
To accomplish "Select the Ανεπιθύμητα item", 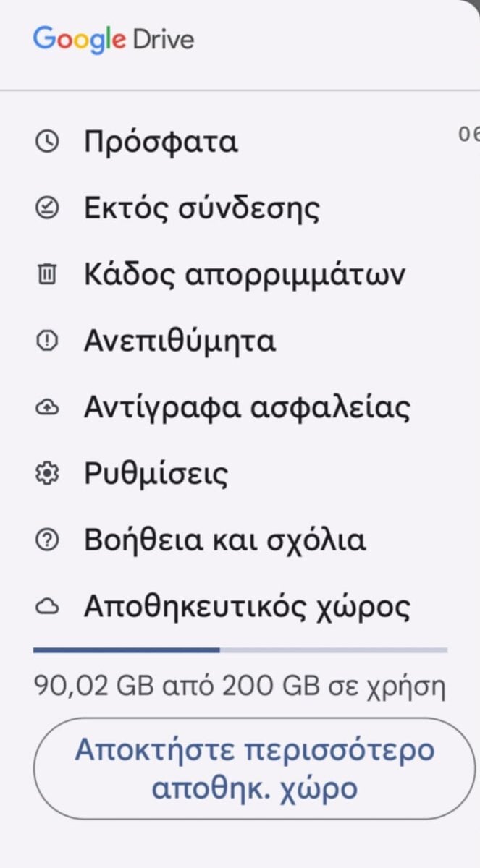I will point(240,341).
